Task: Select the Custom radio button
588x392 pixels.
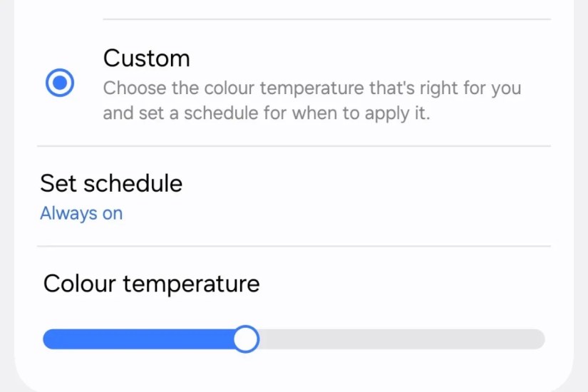Action: [x=60, y=84]
